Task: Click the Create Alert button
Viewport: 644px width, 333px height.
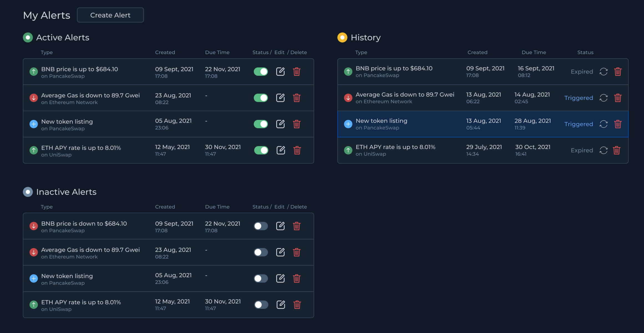Action: (110, 15)
